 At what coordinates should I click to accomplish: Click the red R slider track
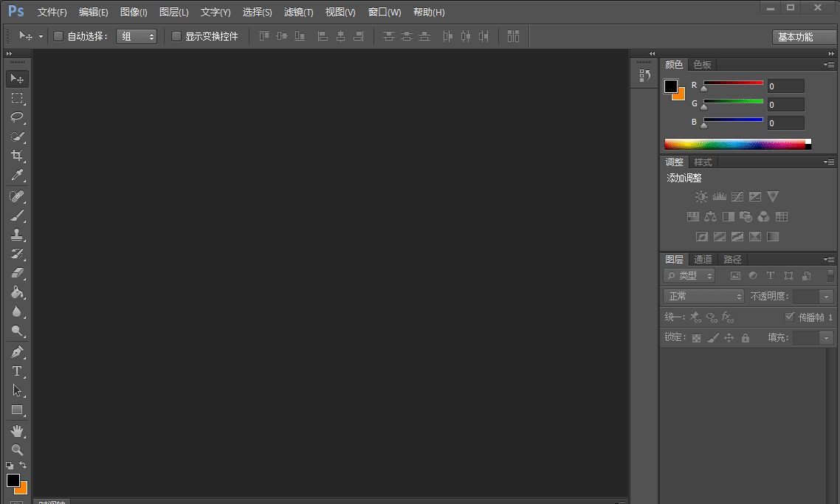[733, 83]
